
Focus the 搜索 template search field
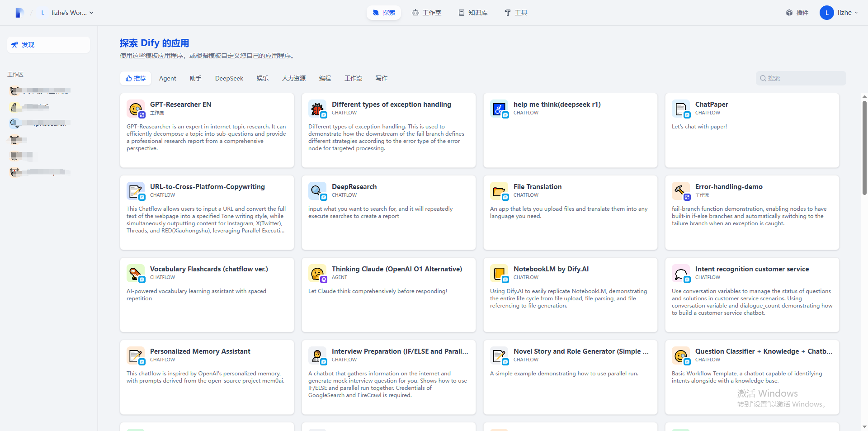(x=801, y=78)
